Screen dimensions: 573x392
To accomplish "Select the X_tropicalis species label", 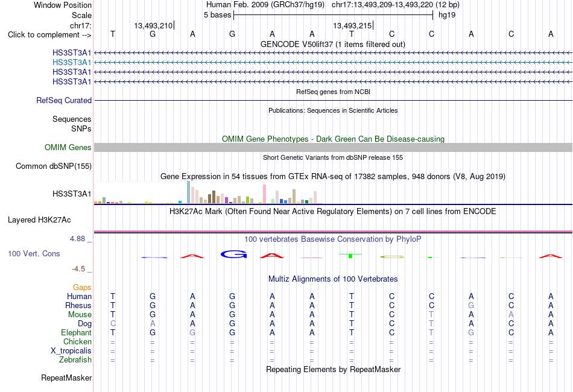I will click(71, 351).
